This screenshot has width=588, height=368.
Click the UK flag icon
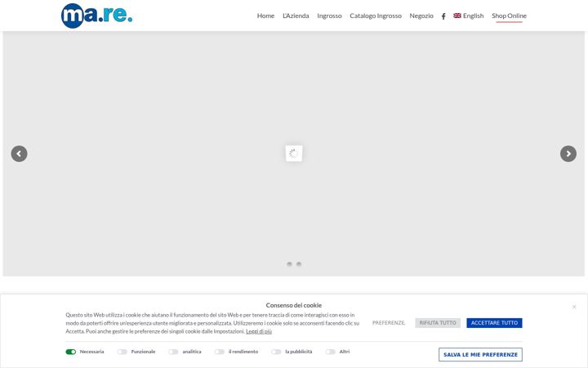coord(457,16)
